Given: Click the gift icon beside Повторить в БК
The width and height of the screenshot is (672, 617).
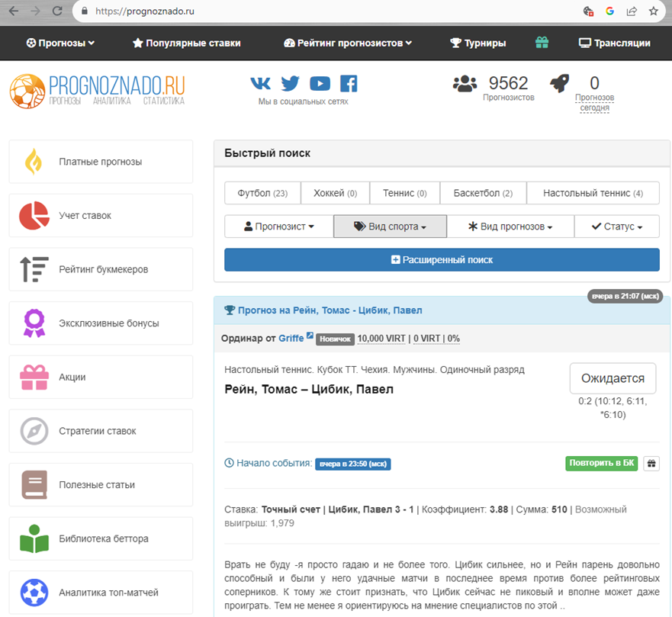Looking at the screenshot, I should point(651,463).
